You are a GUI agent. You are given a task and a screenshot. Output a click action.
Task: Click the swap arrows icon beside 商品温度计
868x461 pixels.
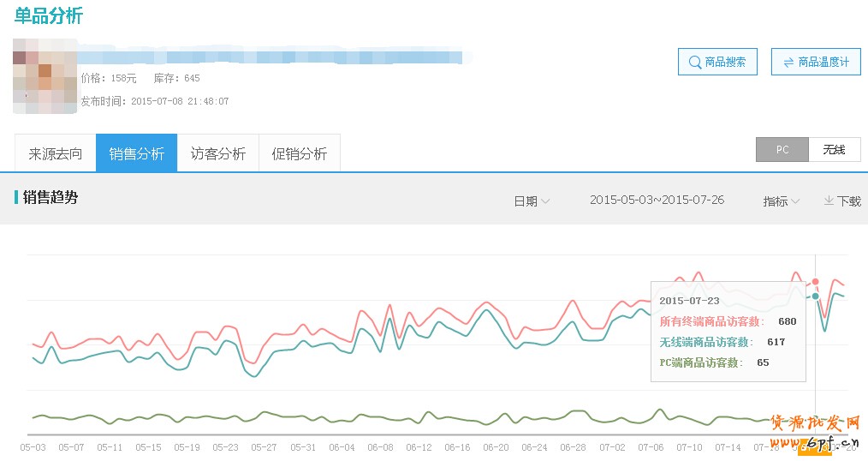[787, 62]
